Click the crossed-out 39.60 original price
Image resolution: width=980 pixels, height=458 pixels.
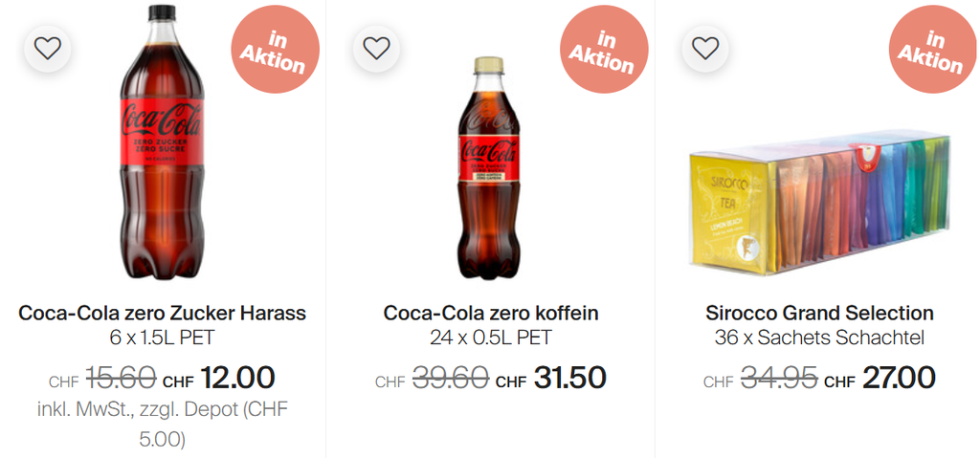(x=451, y=379)
